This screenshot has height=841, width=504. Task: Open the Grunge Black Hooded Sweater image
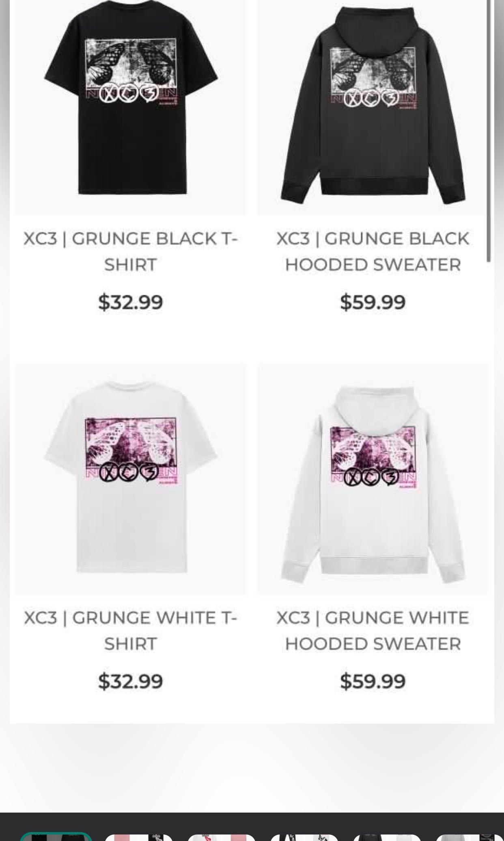(373, 108)
